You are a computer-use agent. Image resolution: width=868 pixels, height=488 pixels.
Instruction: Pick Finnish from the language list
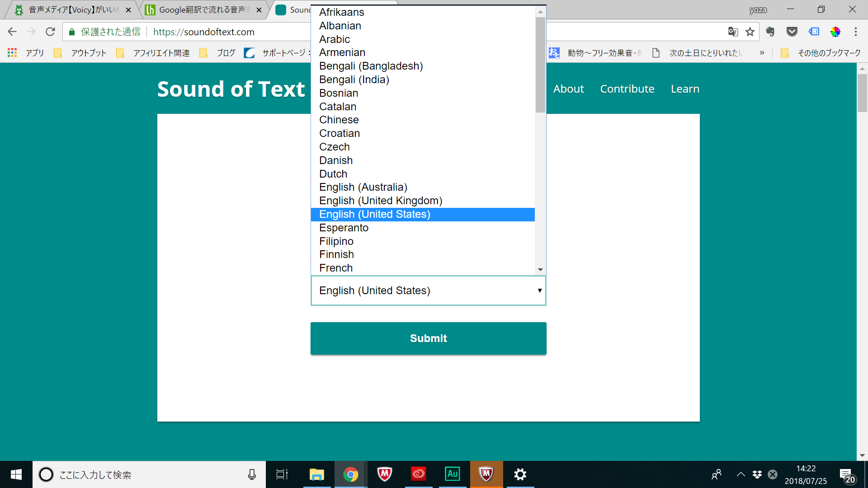[x=423, y=254]
